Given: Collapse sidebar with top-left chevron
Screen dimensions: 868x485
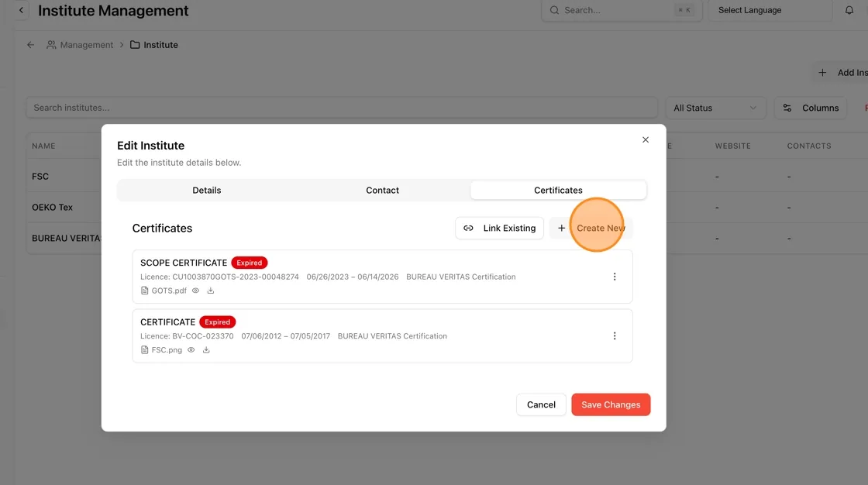Looking at the screenshot, I should [21, 10].
